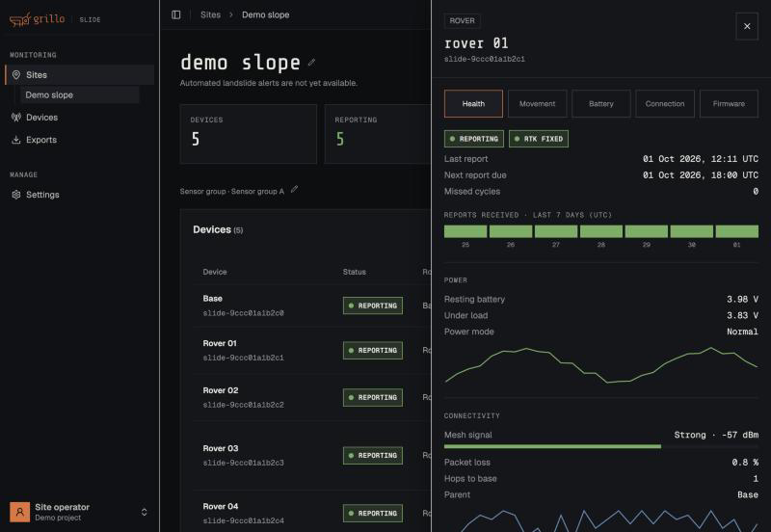Image resolution: width=771 pixels, height=532 pixels.
Task: Click the Sites pin icon
Action: coord(16,75)
